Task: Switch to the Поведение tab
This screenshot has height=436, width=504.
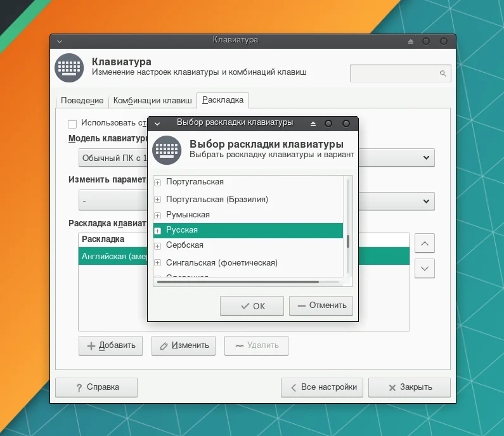Action: (x=82, y=101)
